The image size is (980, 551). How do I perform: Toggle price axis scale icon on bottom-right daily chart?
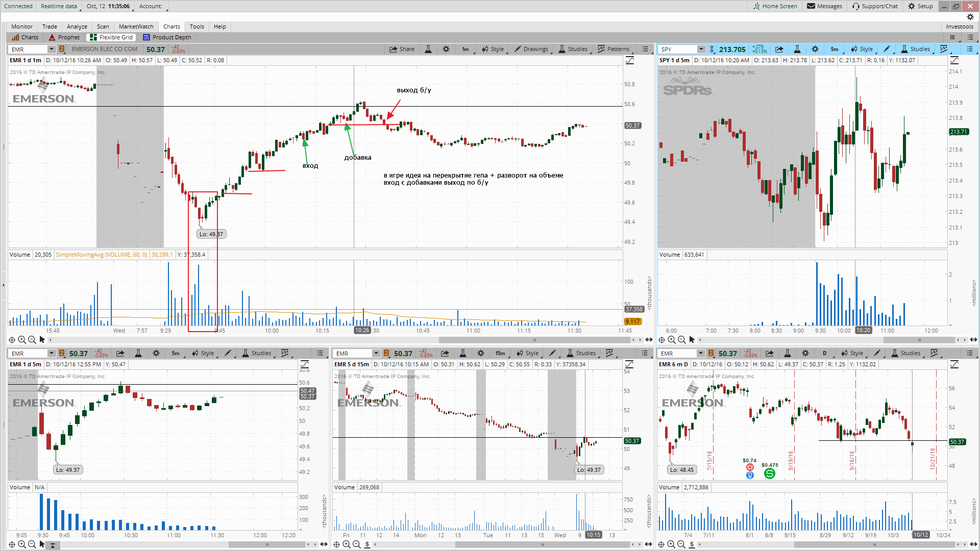954,364
